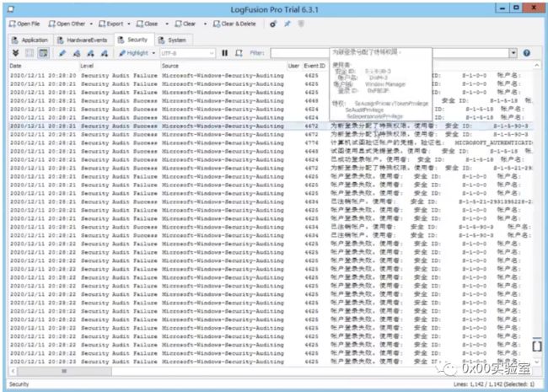Expand the Open Other dropdown arrow

tap(91, 24)
